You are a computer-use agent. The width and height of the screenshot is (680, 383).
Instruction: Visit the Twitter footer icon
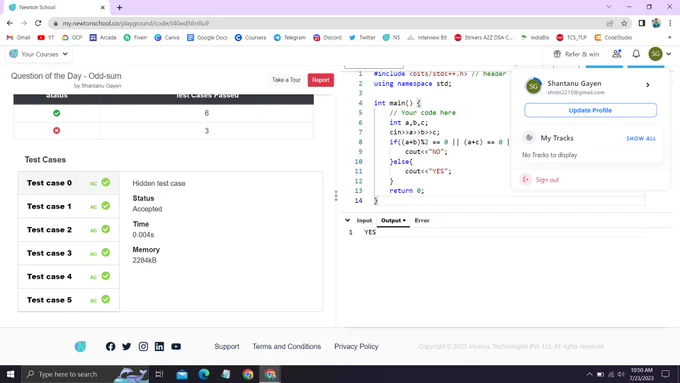(x=127, y=347)
